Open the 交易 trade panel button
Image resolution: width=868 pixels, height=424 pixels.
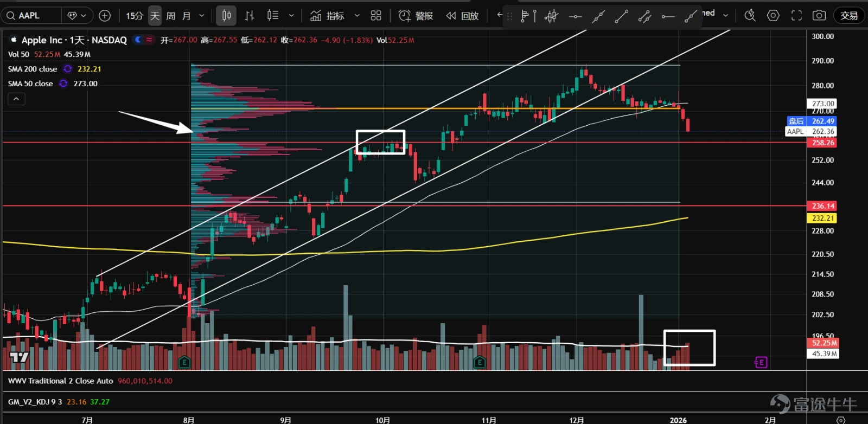click(x=849, y=16)
